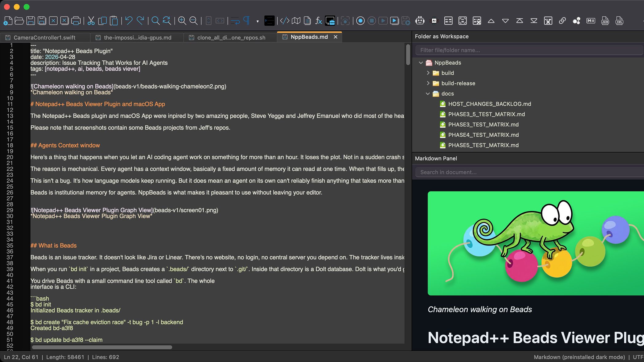The height and width of the screenshot is (362, 644).
Task: Toggle show all characters pilcrow icon
Action: click(247, 21)
